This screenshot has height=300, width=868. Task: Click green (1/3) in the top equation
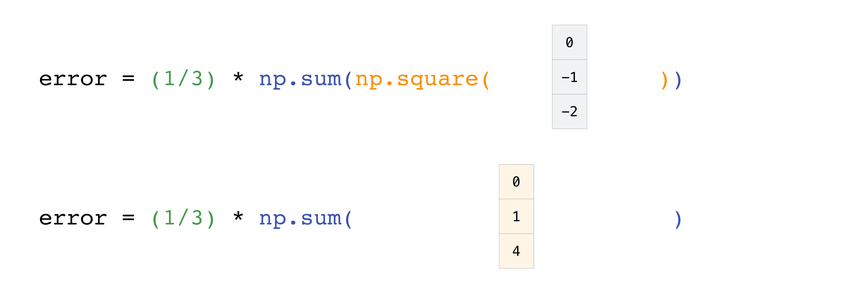click(x=183, y=80)
